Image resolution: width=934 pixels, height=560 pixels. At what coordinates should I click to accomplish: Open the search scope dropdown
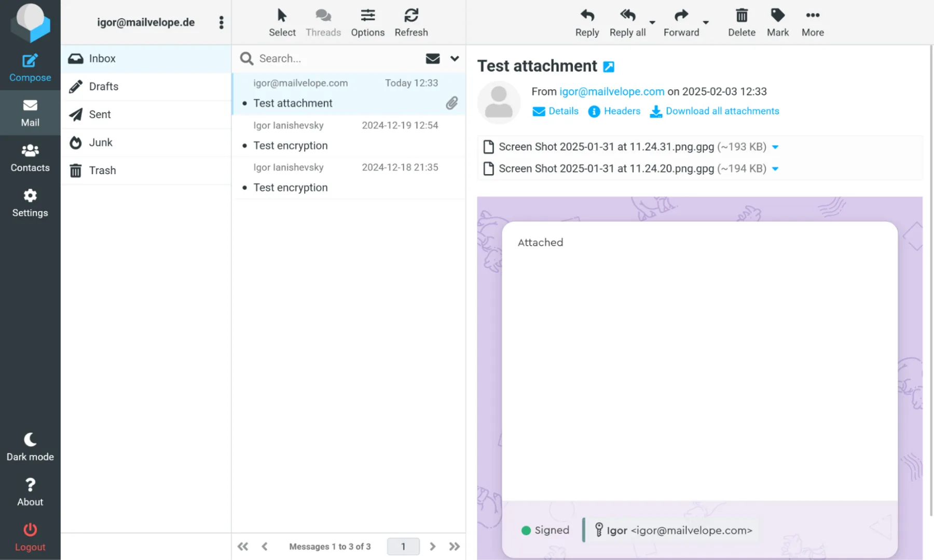click(455, 58)
